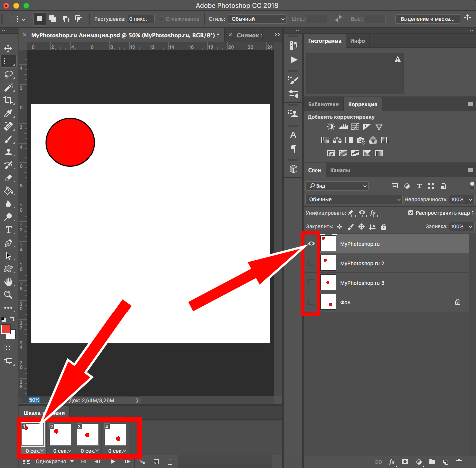Select the Lasso tool

tap(8, 74)
